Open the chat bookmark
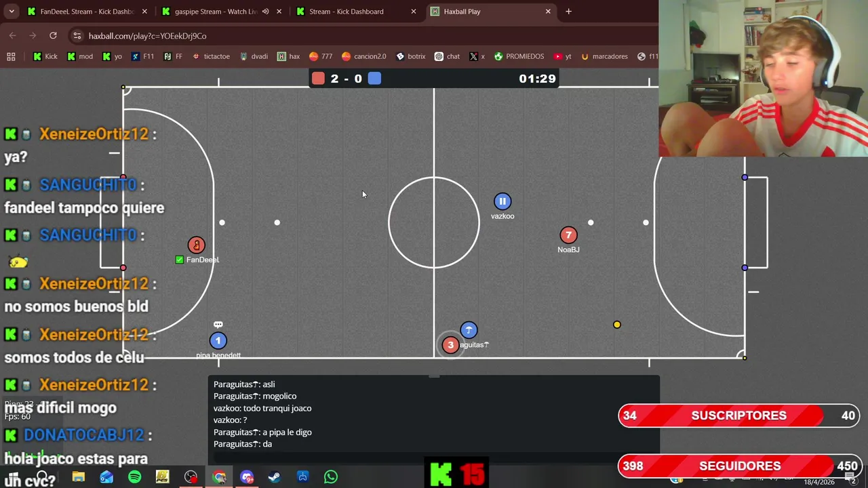The height and width of the screenshot is (488, 868). (447, 56)
